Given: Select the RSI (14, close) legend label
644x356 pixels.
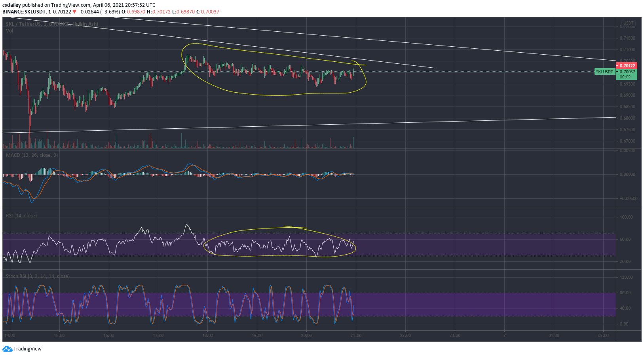Looking at the screenshot, I should click(x=21, y=216).
